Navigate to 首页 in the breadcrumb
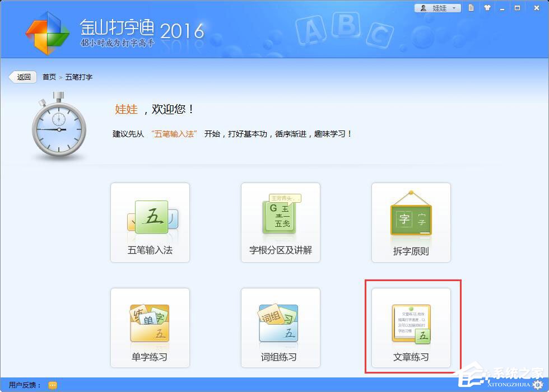Screen dimensions: 549x392 pos(49,77)
